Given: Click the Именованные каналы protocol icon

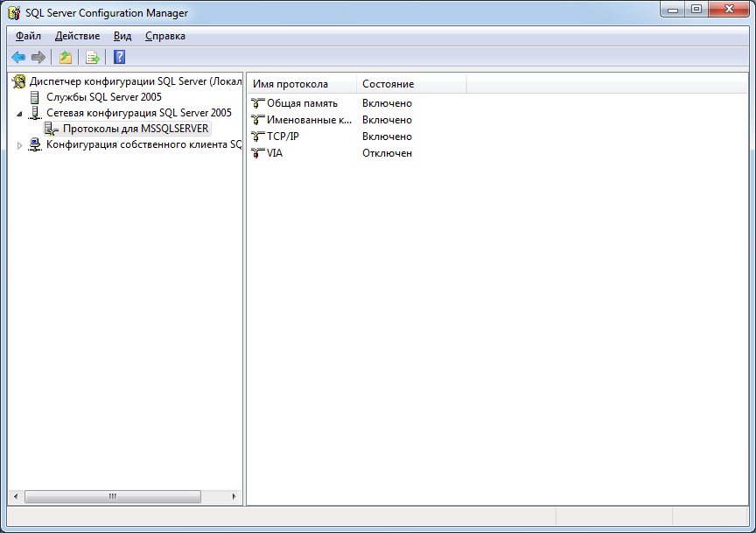Looking at the screenshot, I should [x=258, y=120].
